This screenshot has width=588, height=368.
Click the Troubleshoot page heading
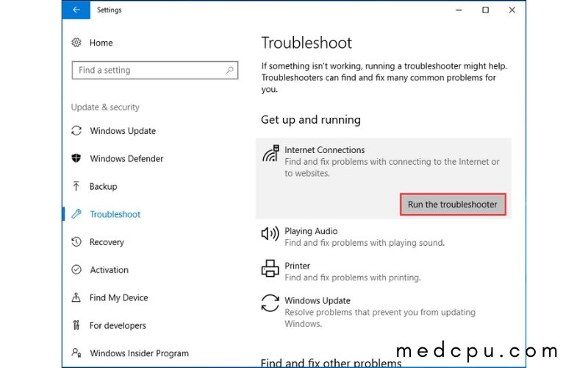coord(306,43)
